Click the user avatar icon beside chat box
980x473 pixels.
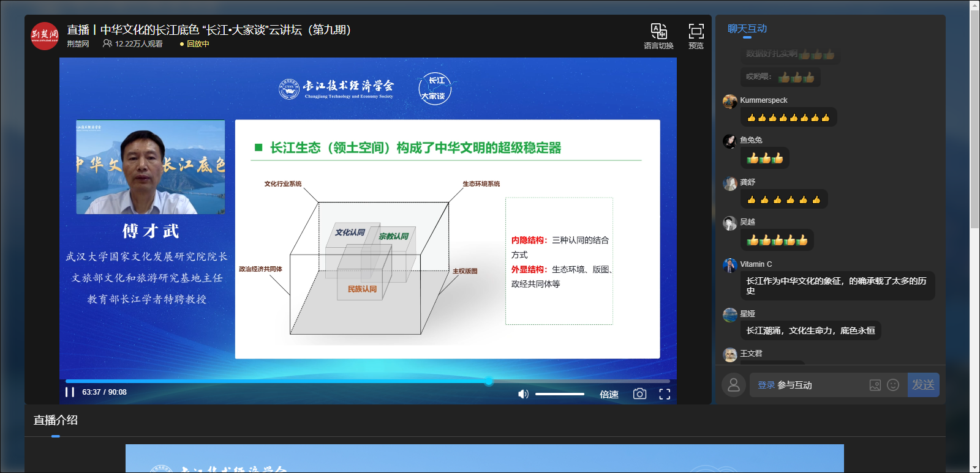[733, 385]
